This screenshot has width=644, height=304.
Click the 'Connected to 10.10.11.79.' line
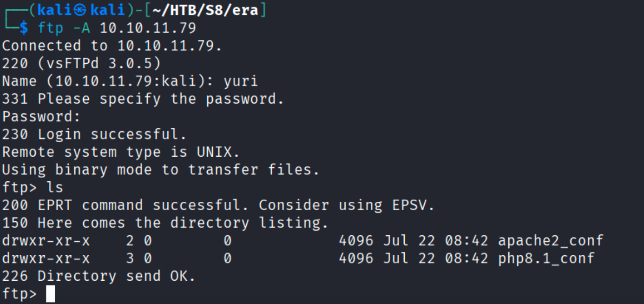(x=112, y=46)
